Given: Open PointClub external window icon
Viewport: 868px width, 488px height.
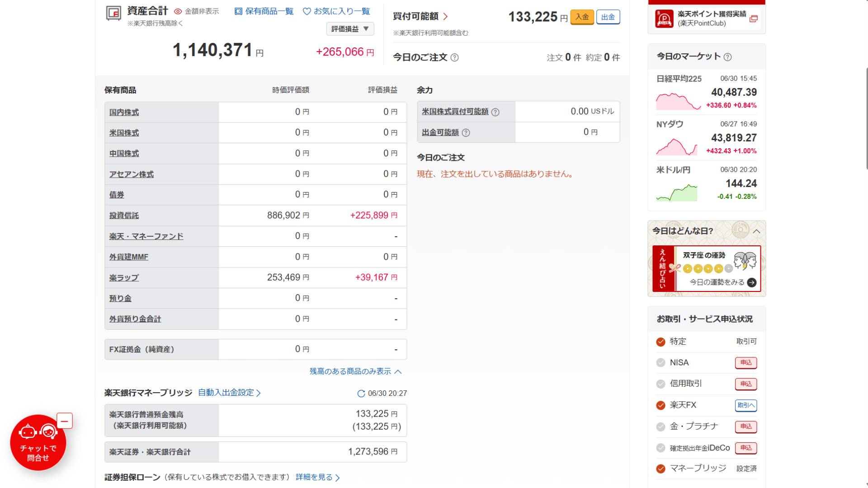Looking at the screenshot, I should pos(753,19).
